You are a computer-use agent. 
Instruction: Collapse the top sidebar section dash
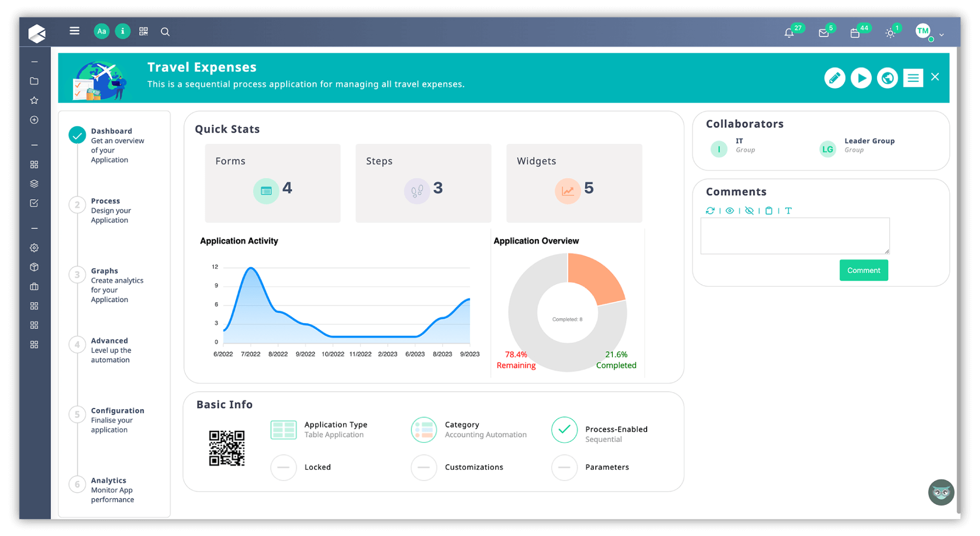coord(34,62)
